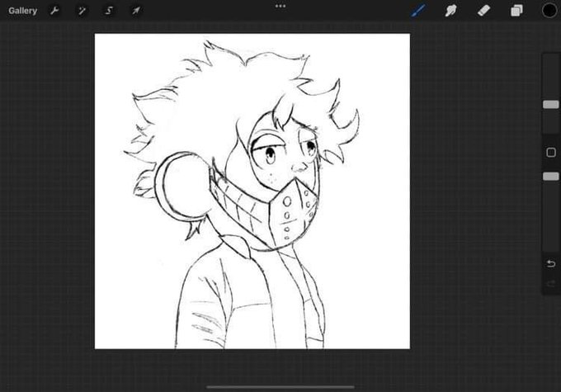Viewport: 561px width, 392px height.
Task: Tap the Modify square button on sidebar
Action: coord(551,153)
